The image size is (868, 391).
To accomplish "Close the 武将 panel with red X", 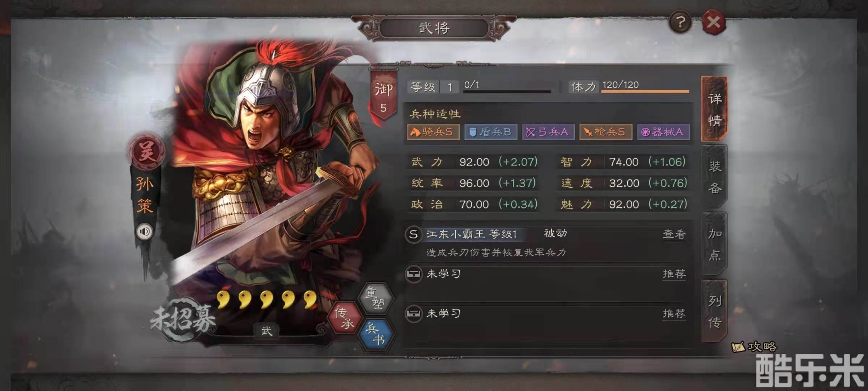I will click(x=714, y=22).
